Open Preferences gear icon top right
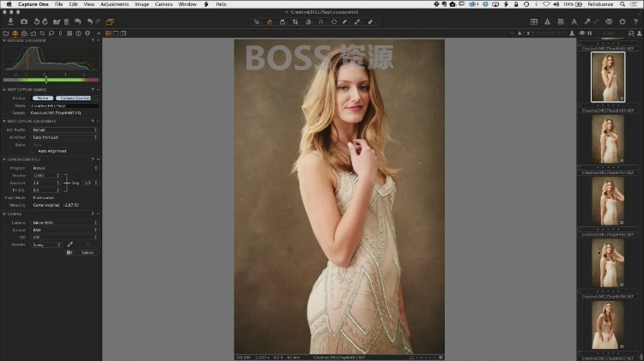 [623, 21]
